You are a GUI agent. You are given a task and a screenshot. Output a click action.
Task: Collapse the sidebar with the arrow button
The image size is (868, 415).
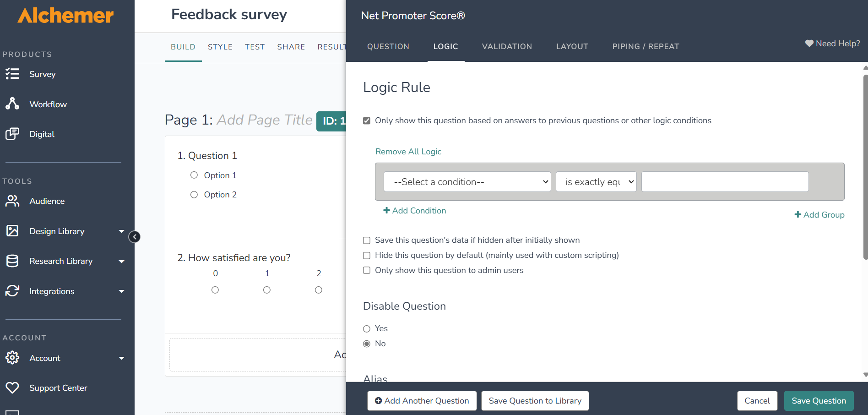135,237
